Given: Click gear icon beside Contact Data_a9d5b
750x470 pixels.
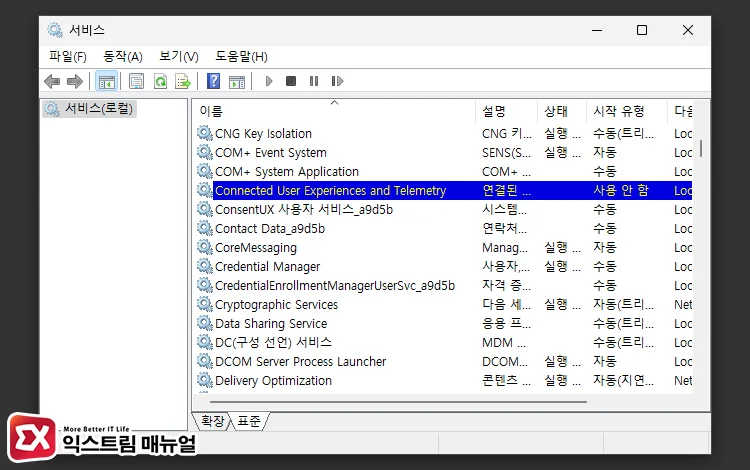Looking at the screenshot, I should 205,228.
